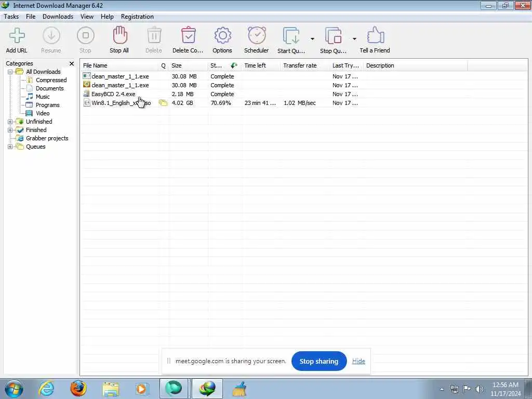Click the 4.02 GB size cell

(x=182, y=103)
